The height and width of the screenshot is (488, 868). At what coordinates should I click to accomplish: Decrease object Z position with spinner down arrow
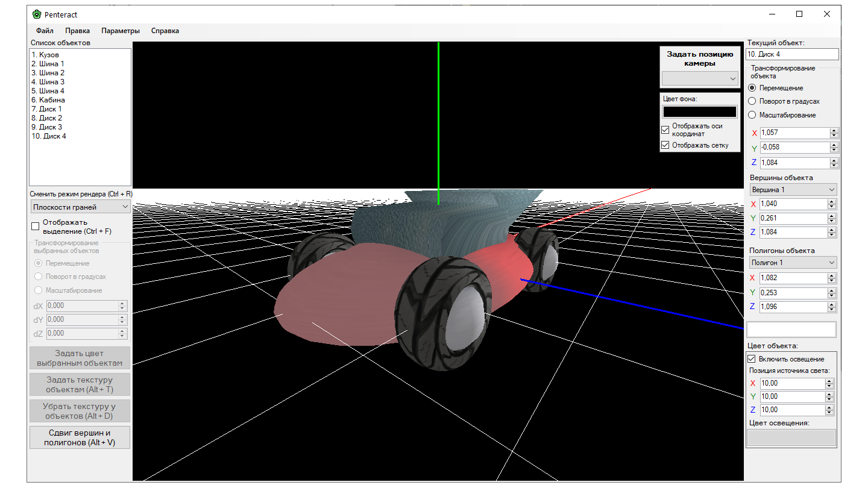[x=834, y=165]
